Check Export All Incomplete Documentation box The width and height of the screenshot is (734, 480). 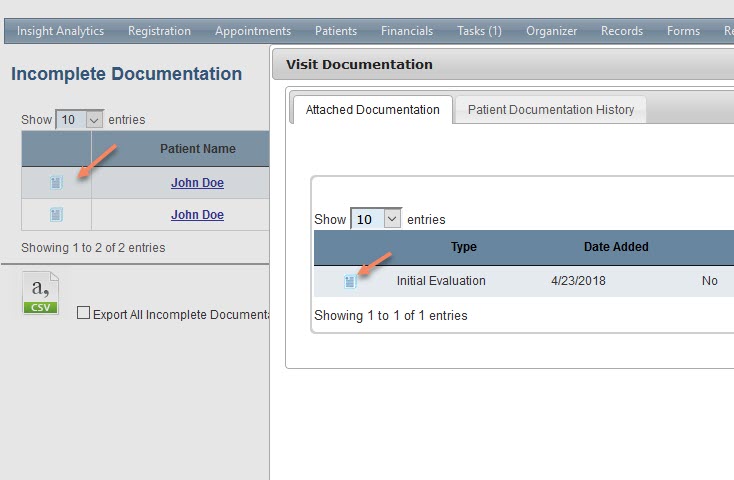pyautogui.click(x=83, y=313)
